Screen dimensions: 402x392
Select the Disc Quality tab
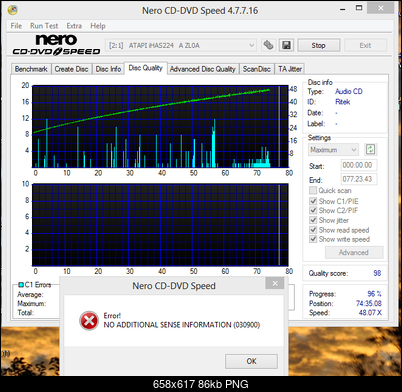point(146,68)
